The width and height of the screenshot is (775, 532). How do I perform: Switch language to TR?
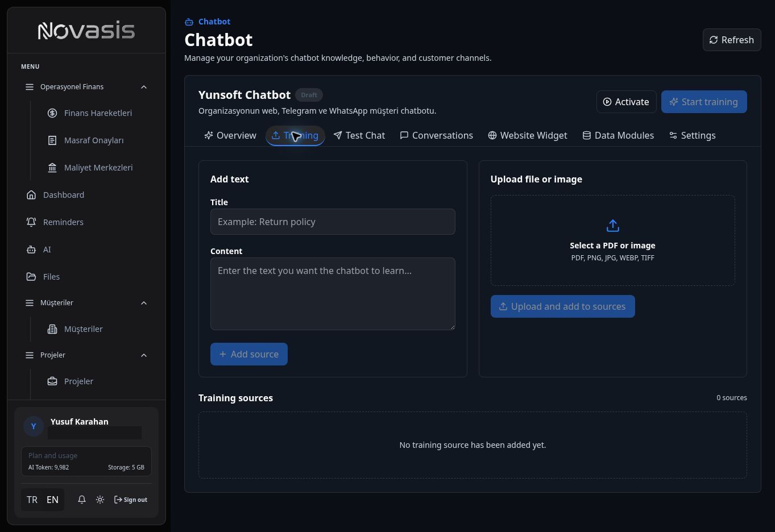(x=32, y=500)
